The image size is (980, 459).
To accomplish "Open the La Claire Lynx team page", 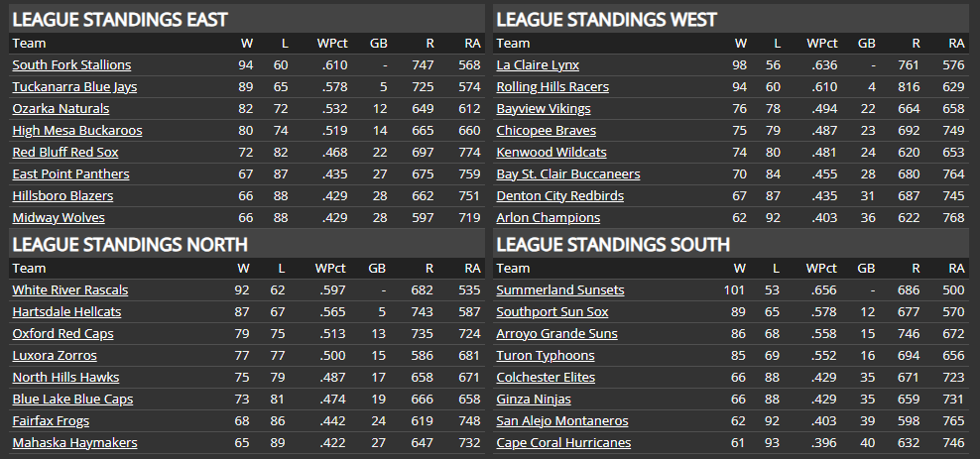I will click(538, 65).
